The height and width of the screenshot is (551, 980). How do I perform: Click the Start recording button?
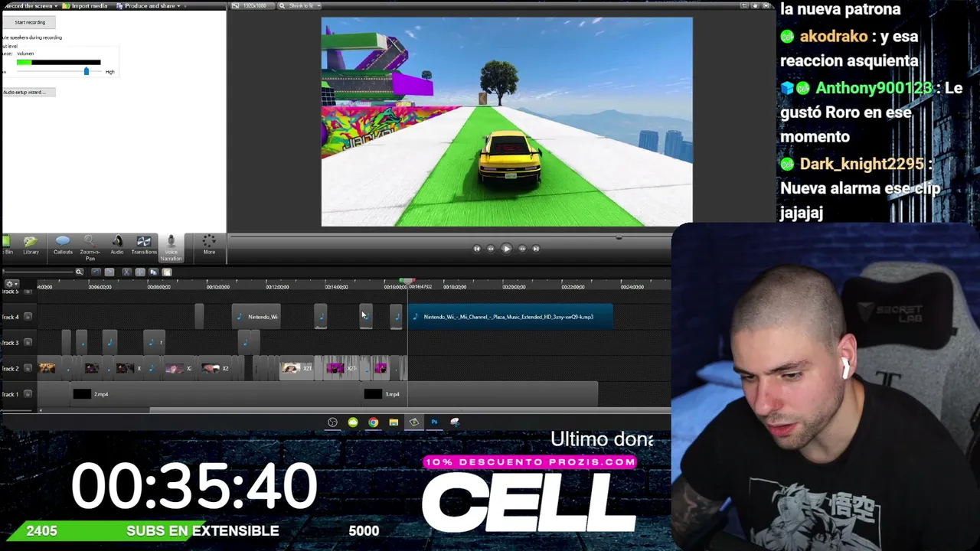coord(29,22)
